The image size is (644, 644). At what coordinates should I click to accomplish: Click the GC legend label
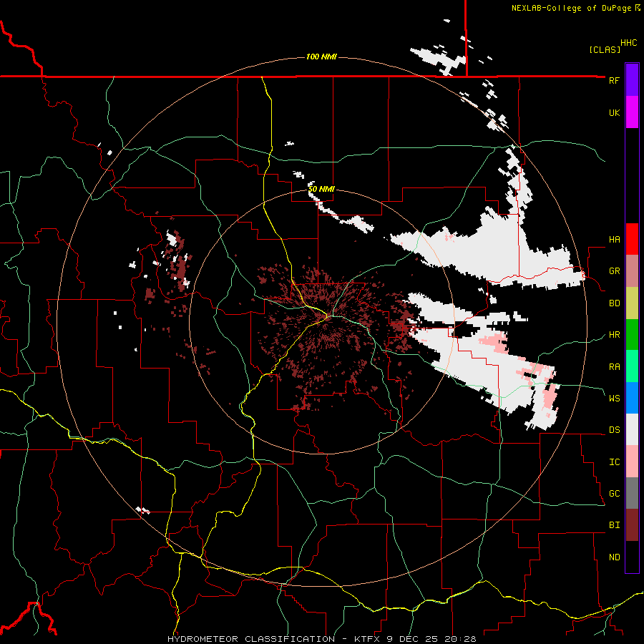point(614,494)
